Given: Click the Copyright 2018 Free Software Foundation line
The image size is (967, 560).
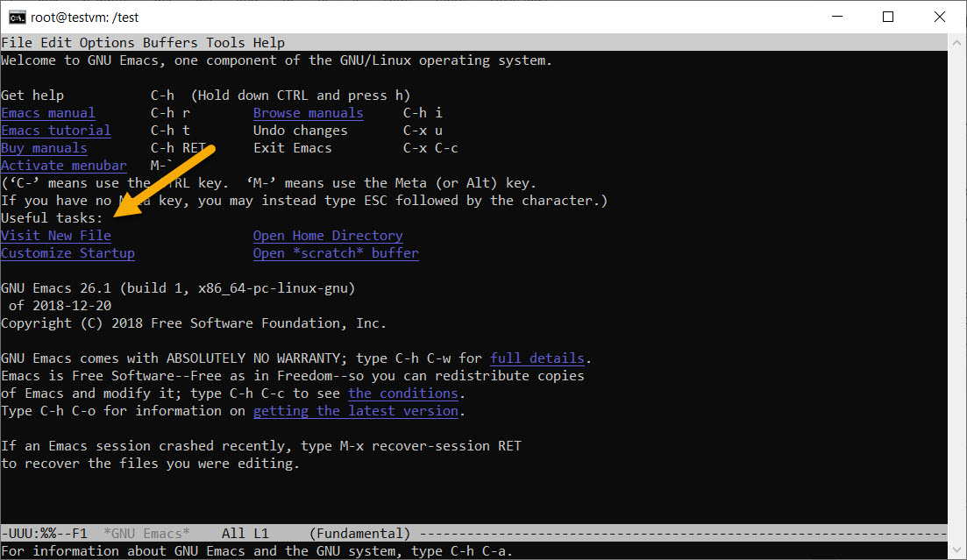Looking at the screenshot, I should click(194, 323).
